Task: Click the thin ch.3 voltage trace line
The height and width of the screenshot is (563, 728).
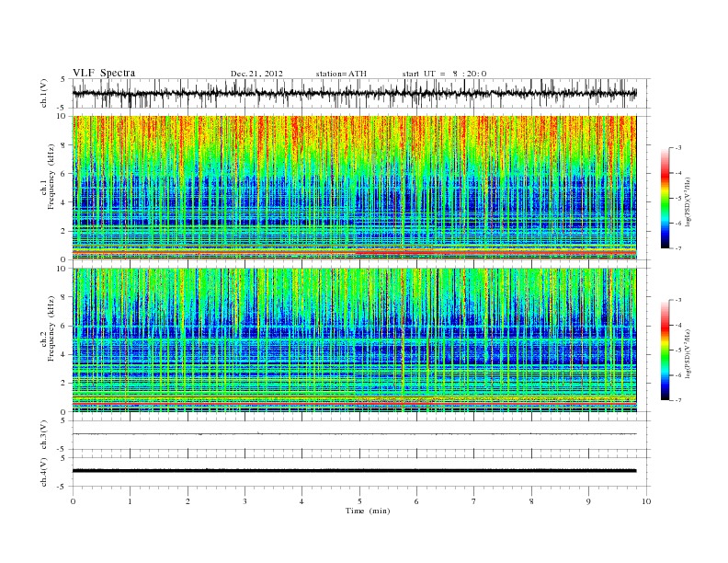Action: click(x=355, y=434)
